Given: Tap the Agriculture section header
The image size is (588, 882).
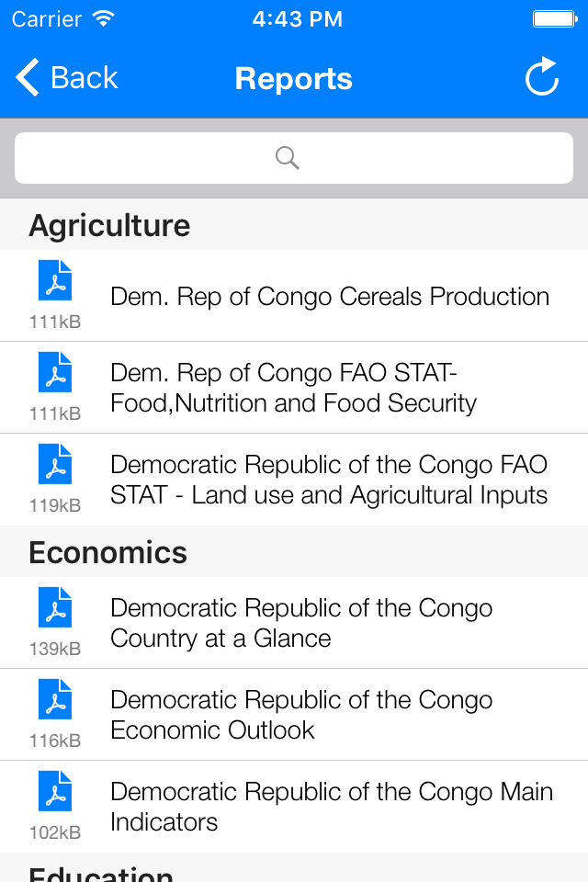Looking at the screenshot, I should tap(110, 225).
